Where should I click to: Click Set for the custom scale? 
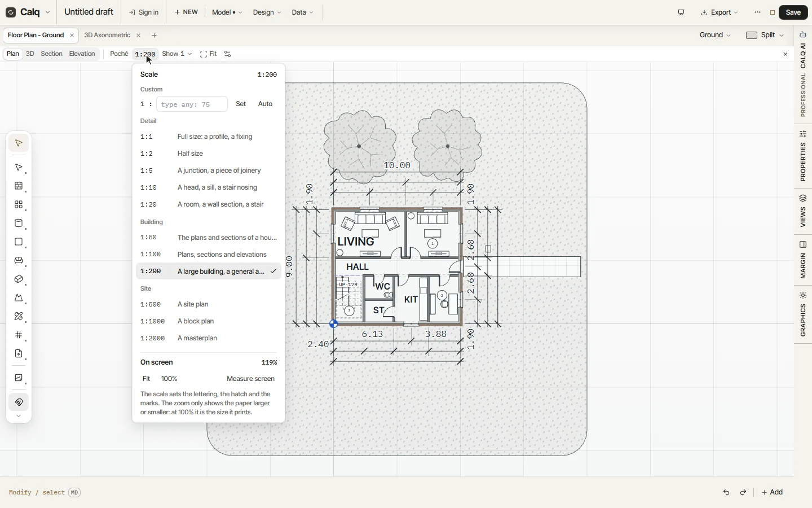pos(241,104)
